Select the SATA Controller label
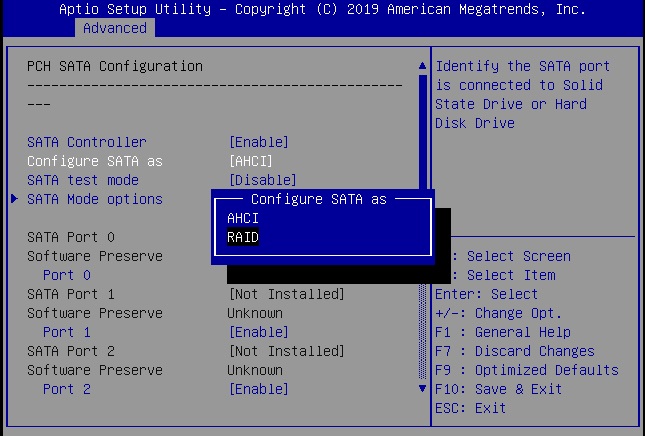The width and height of the screenshot is (645, 436). click(x=87, y=142)
